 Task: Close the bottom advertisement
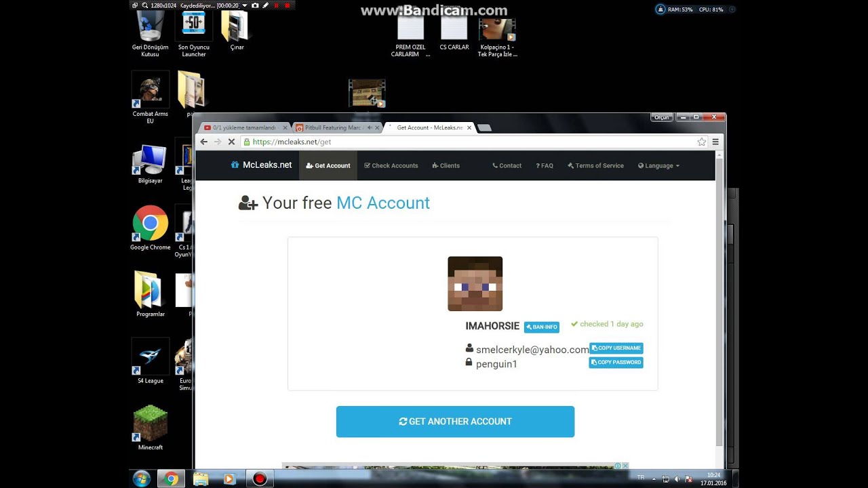625,466
